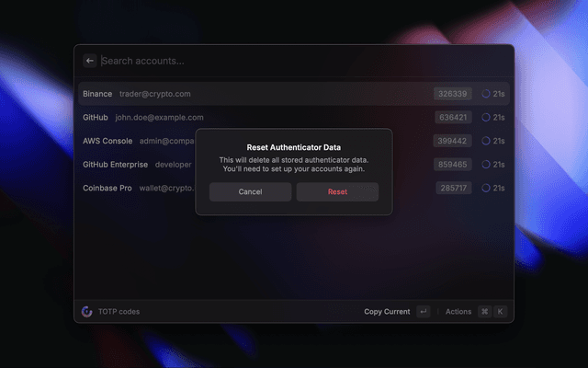This screenshot has width=588, height=368.
Task: Click the AWS Console countdown timer ring
Action: coord(486,142)
